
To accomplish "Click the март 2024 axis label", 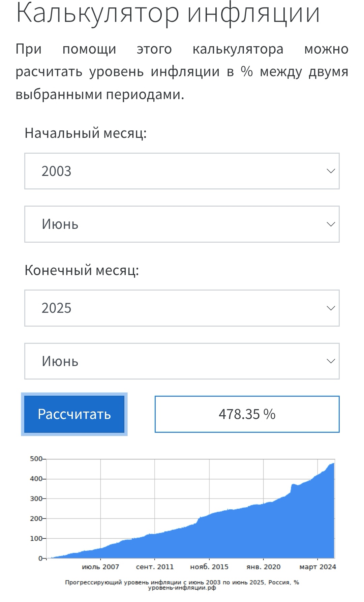I will pyautogui.click(x=318, y=567).
